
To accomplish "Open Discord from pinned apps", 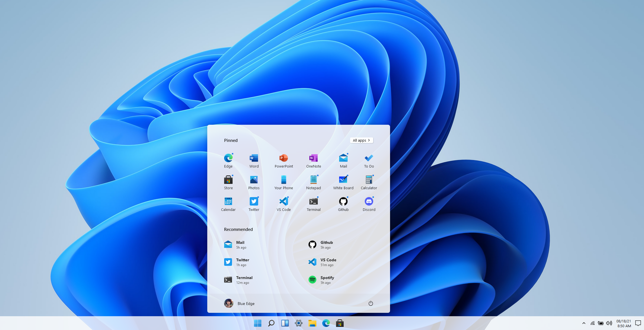I will [369, 203].
